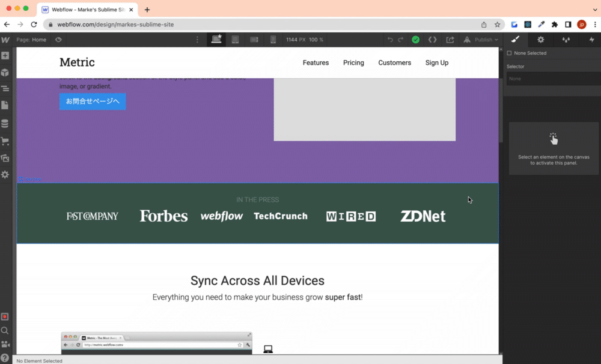The height and width of the screenshot is (364, 601).
Task: Click the Pricing nav link
Action: tap(353, 63)
